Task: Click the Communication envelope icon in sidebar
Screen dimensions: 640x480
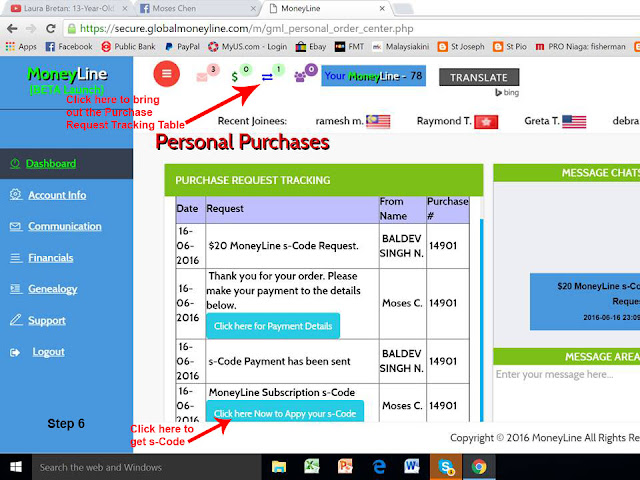Action: click(16, 227)
